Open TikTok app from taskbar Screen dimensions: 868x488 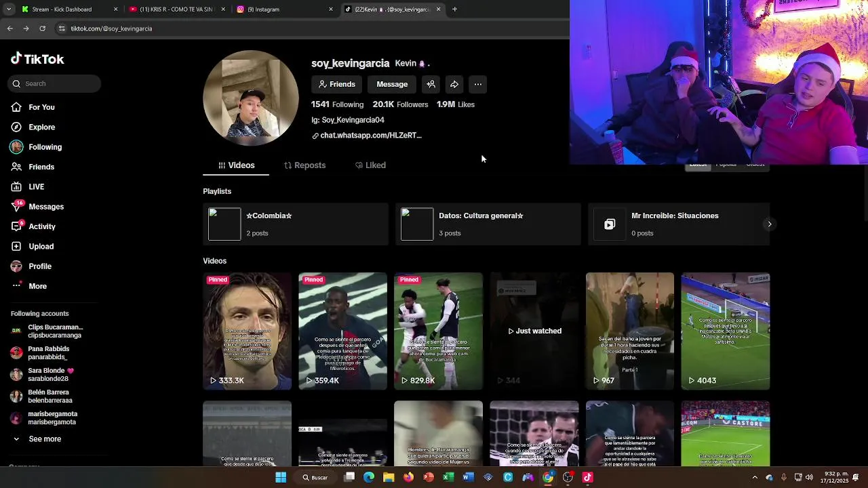[x=588, y=477]
